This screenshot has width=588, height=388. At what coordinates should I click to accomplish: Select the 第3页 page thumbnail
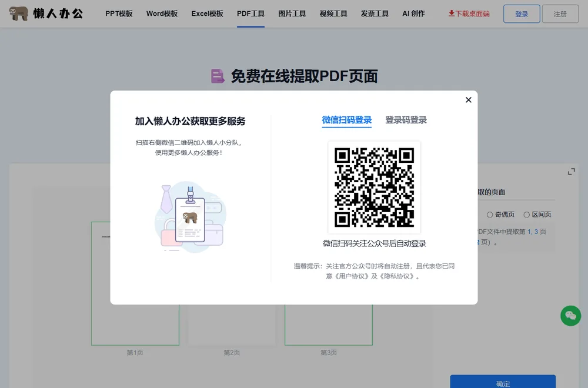click(x=329, y=325)
